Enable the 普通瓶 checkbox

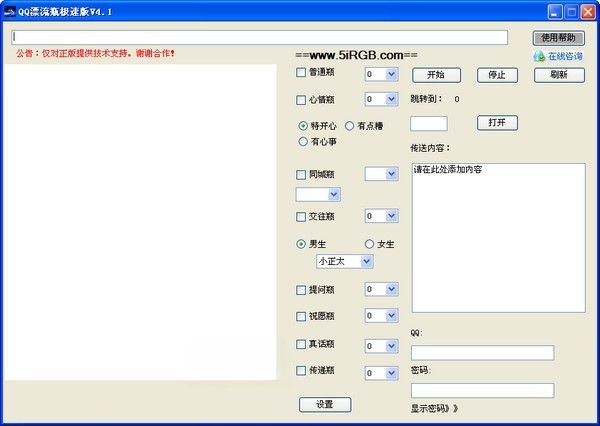click(x=301, y=72)
